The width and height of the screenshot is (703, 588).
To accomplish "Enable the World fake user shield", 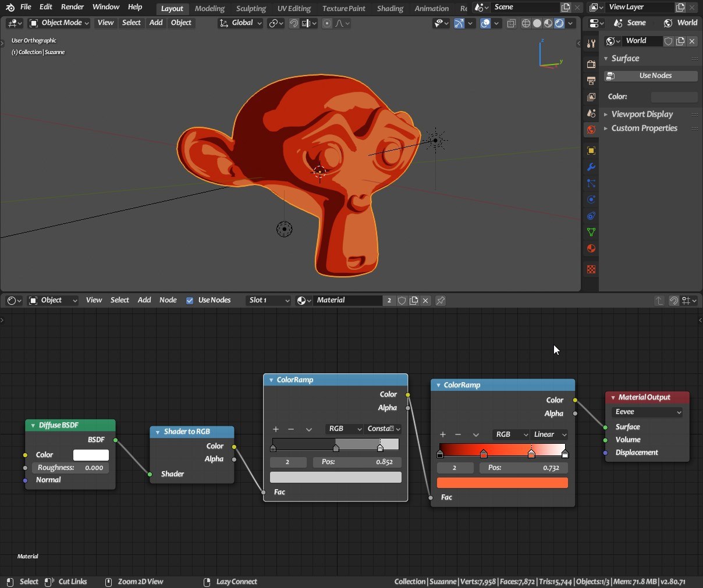I will coord(669,41).
